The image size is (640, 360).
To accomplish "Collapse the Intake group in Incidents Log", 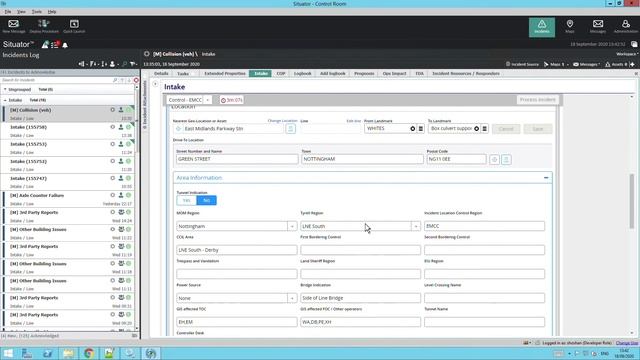I will coord(5,100).
